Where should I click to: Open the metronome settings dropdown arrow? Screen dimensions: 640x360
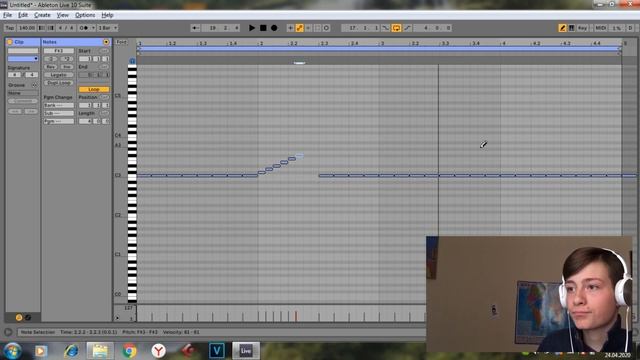[93, 28]
